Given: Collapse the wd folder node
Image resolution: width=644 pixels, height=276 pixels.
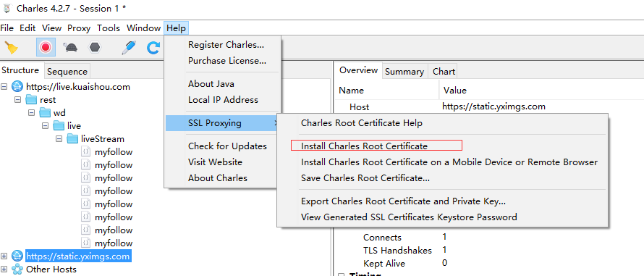Looking at the screenshot, I should (31, 113).
